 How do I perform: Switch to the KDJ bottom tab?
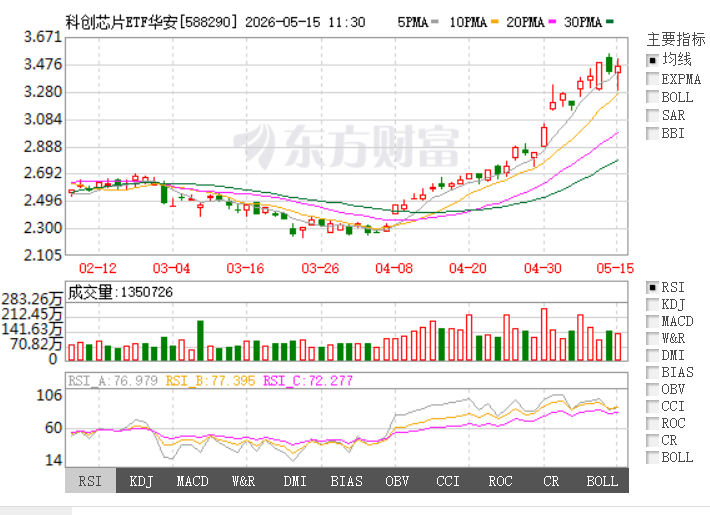coord(141,481)
